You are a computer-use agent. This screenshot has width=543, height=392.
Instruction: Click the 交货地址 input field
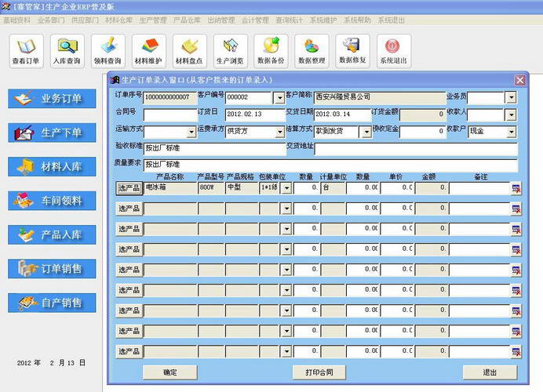point(416,149)
